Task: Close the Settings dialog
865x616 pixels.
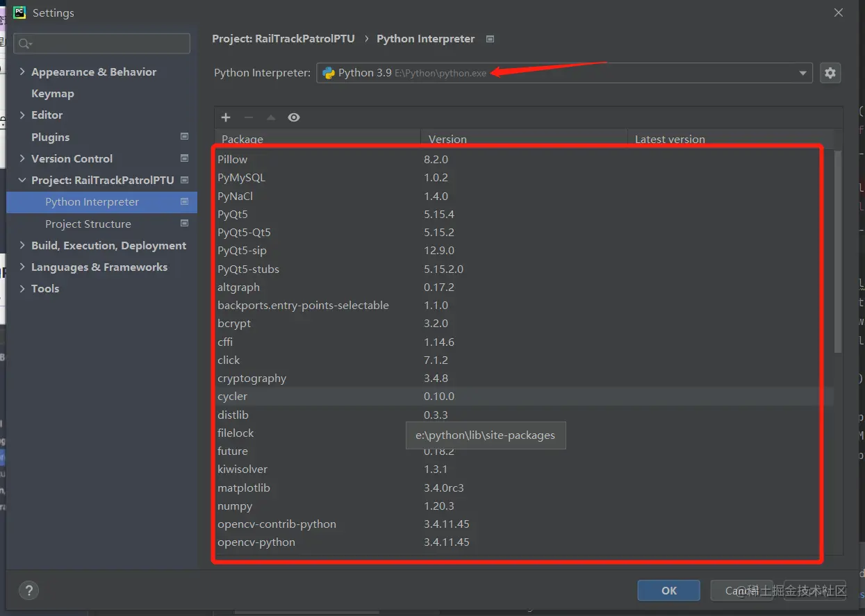Action: [839, 13]
